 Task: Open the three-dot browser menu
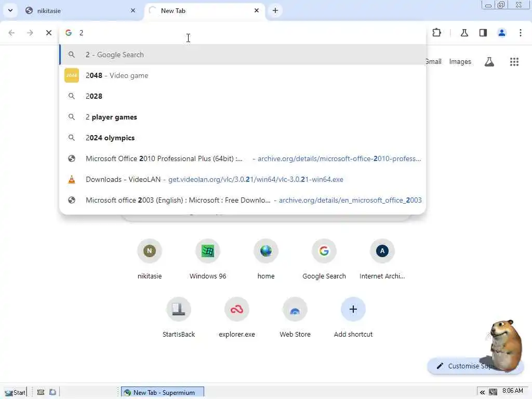[521, 33]
